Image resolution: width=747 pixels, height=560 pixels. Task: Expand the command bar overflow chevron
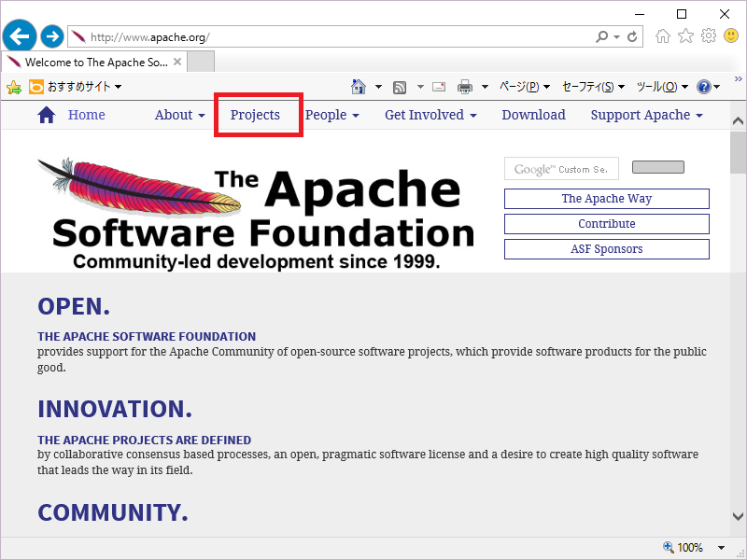[x=739, y=78]
